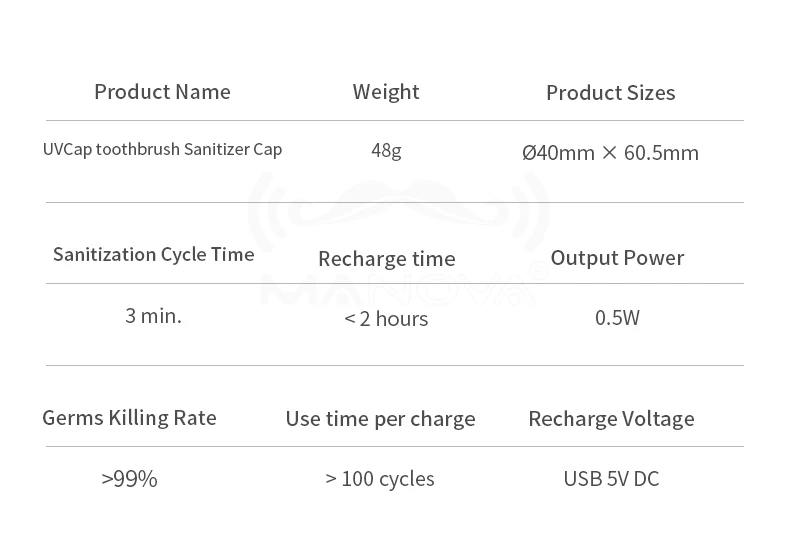790x554 pixels.
Task: Select the >99% value
Action: (129, 479)
